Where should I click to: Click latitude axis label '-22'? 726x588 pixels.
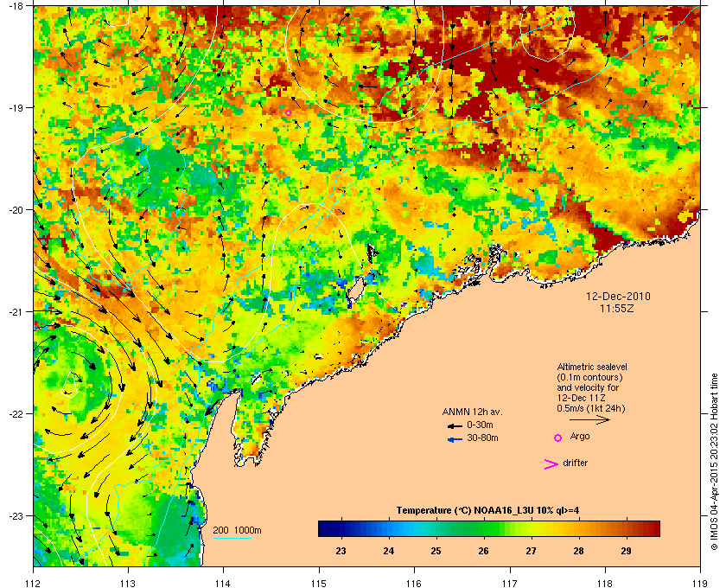[x=16, y=414]
